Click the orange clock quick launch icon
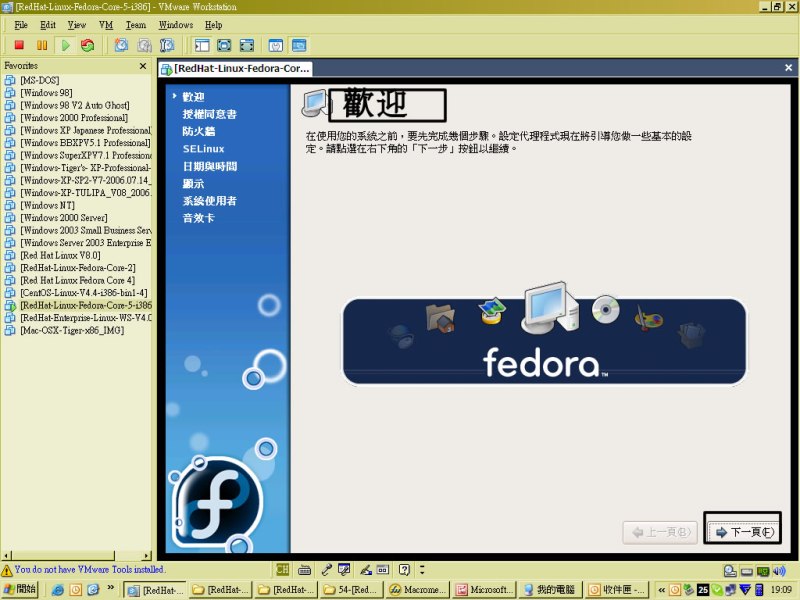Screen dimensions: 800x600 [x=76, y=590]
